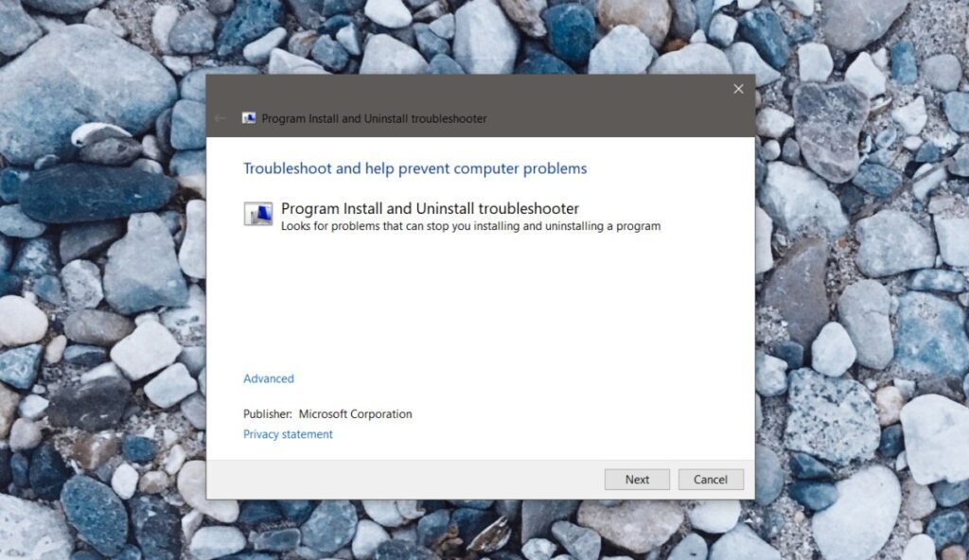Click the small troubleshooter icon in title bar
The image size is (969, 560).
pos(250,118)
